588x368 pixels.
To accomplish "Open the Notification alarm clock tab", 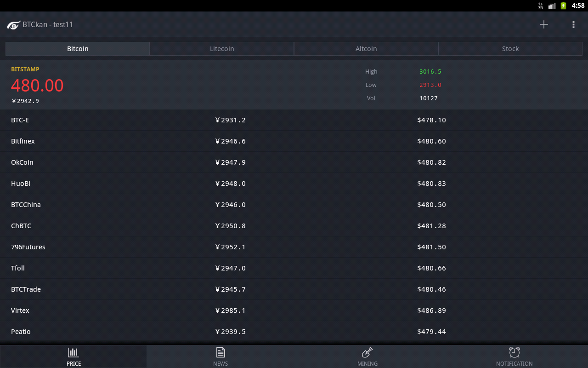I will point(514,357).
